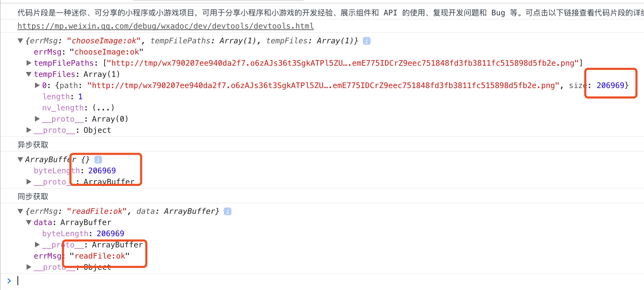Click the nv_length (...) getter value

(103, 108)
